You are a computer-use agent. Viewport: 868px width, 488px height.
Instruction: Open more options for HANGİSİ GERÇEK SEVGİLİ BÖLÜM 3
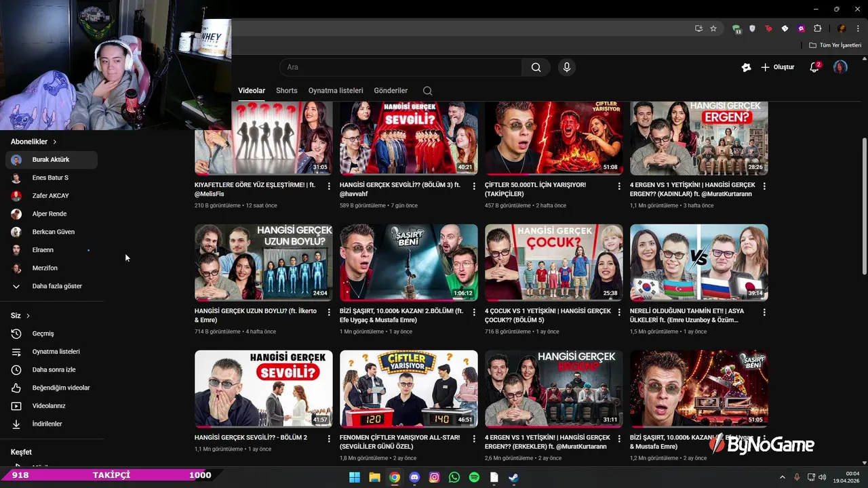pyautogui.click(x=474, y=186)
